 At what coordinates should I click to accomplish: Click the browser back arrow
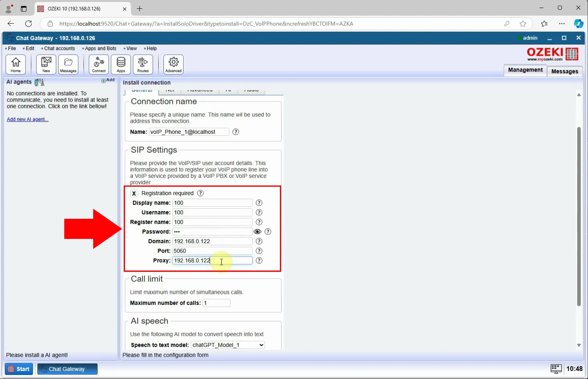point(11,24)
